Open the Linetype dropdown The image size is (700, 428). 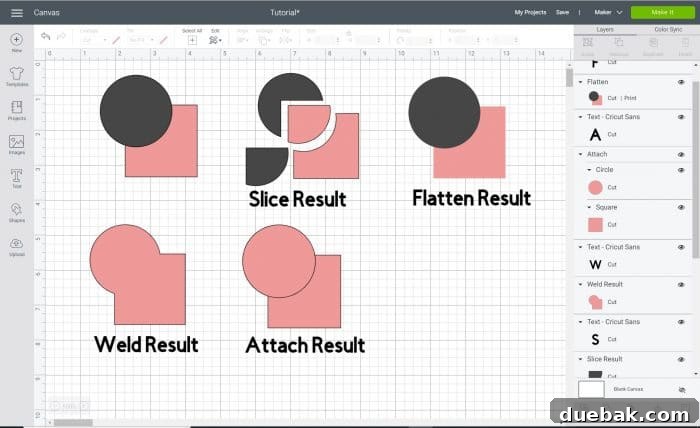(x=93, y=41)
